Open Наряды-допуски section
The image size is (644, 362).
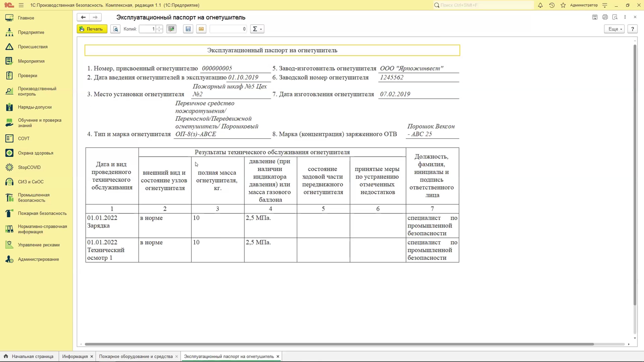35,107
